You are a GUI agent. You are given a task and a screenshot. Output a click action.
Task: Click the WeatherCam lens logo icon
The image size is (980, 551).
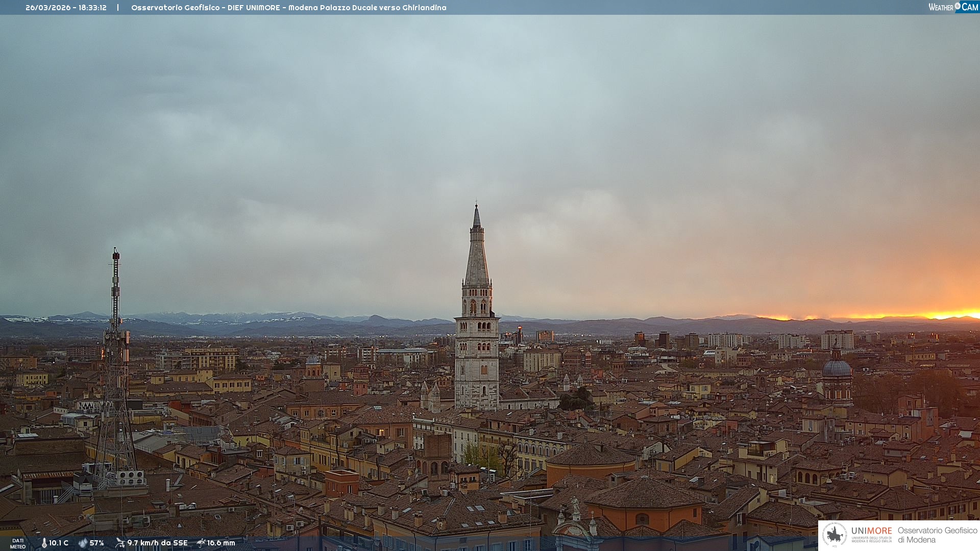click(x=958, y=6)
